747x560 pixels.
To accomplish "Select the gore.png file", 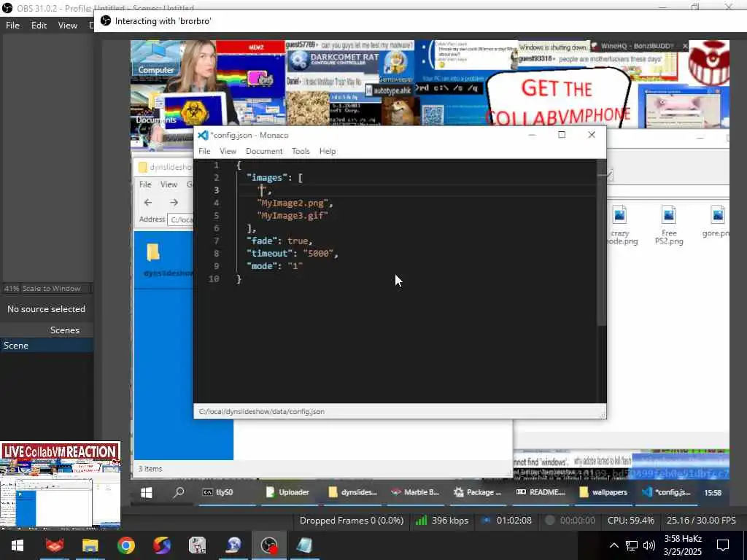I will (x=717, y=222).
